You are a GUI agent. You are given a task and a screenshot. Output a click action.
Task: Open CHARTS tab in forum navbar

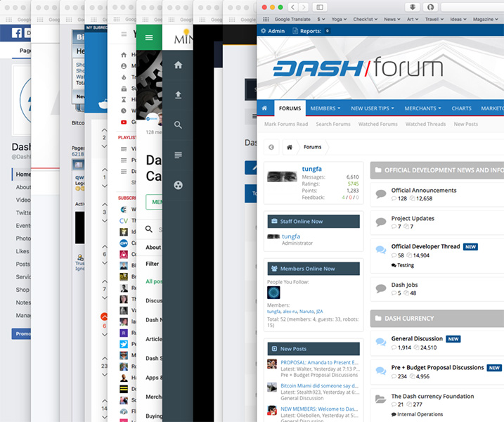point(461,108)
